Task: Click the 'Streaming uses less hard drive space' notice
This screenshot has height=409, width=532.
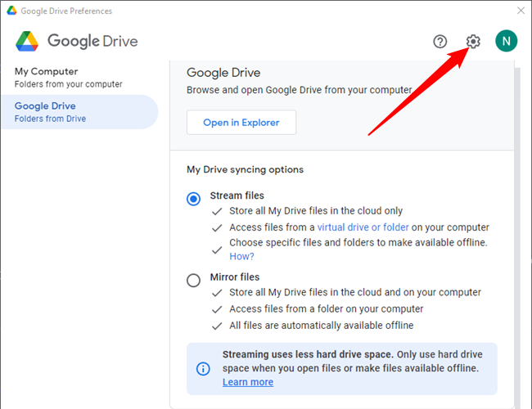Action: [352, 362]
